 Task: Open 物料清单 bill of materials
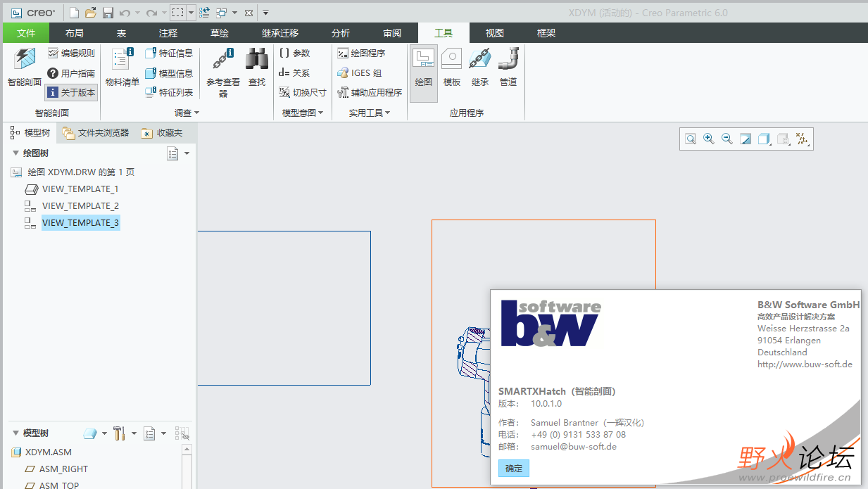coord(122,68)
